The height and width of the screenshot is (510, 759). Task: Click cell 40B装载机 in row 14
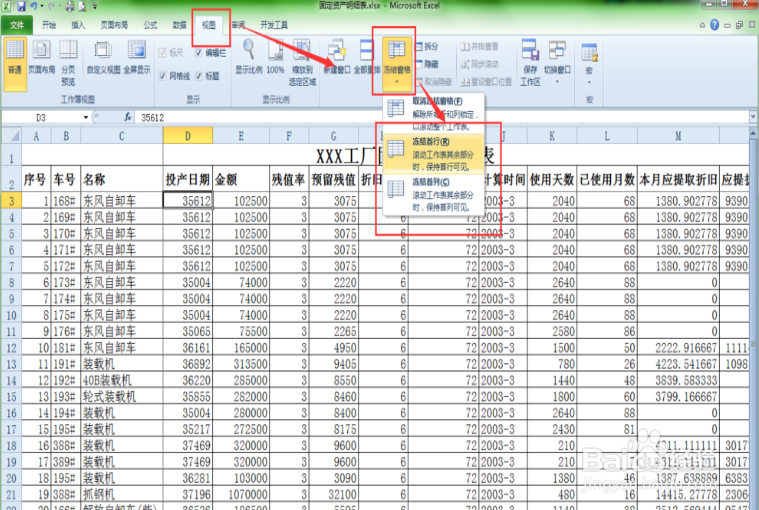pyautogui.click(x=121, y=380)
